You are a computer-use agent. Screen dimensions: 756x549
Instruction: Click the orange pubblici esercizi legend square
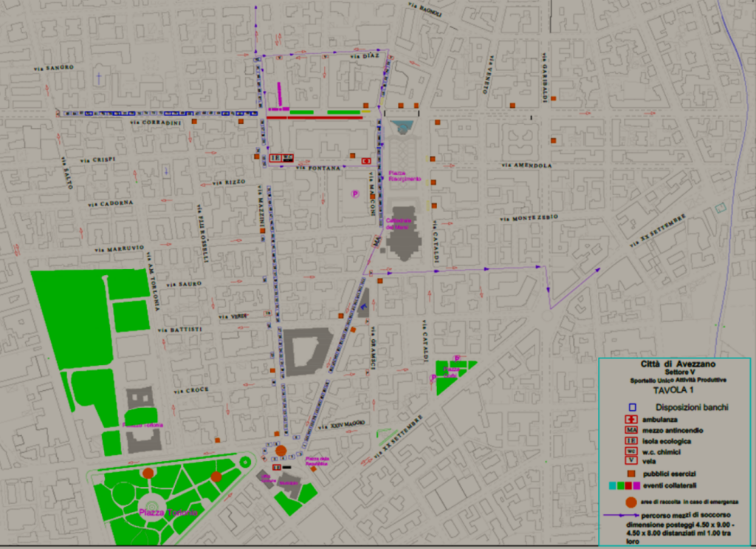tap(631, 474)
